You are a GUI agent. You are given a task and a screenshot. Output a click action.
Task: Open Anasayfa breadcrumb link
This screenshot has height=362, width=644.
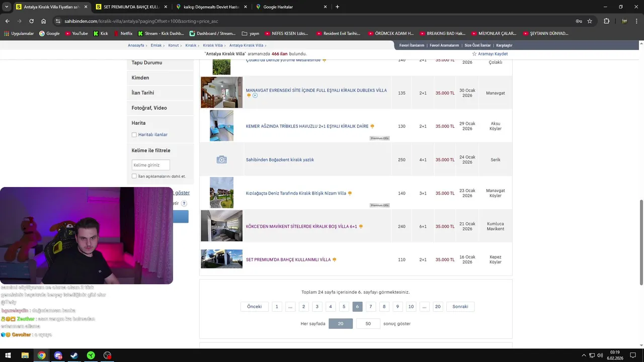(136, 45)
